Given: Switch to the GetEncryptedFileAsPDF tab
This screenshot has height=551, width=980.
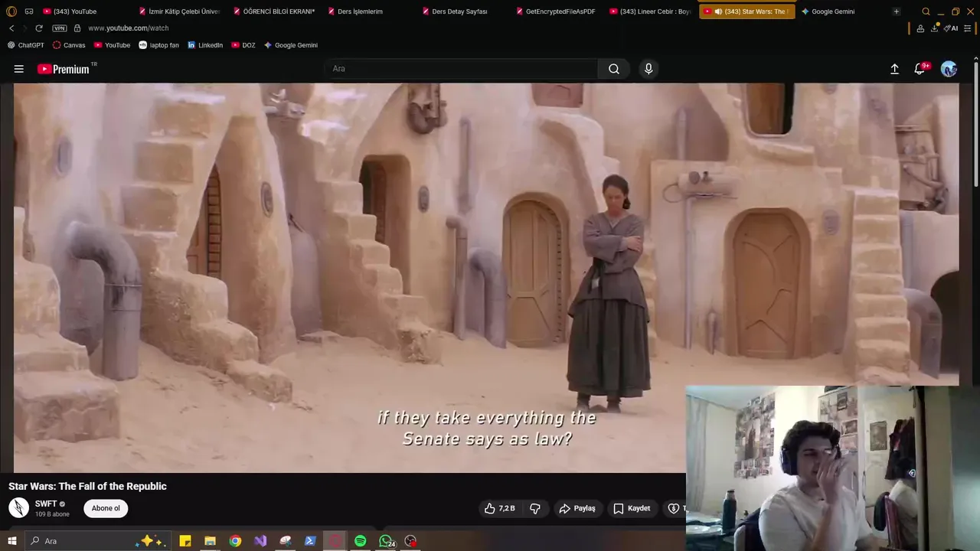Looking at the screenshot, I should click(557, 11).
